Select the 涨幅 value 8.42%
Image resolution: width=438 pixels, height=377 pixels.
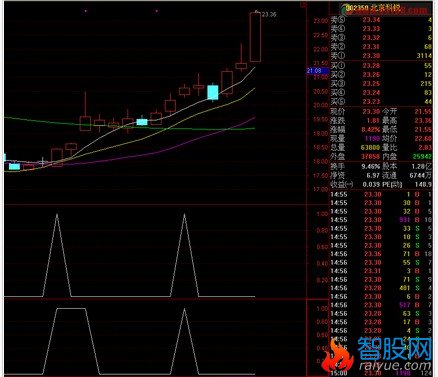[371, 130]
